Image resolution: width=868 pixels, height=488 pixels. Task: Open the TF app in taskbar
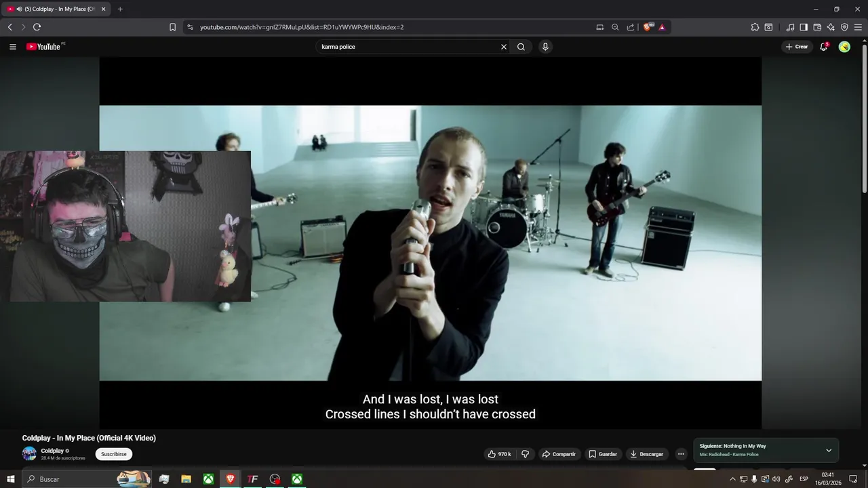pyautogui.click(x=252, y=479)
